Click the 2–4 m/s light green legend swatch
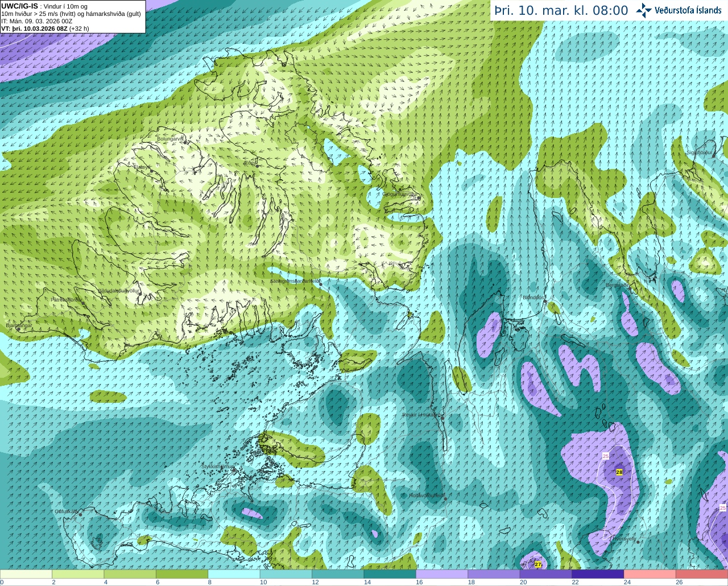728x586 pixels. [78, 574]
